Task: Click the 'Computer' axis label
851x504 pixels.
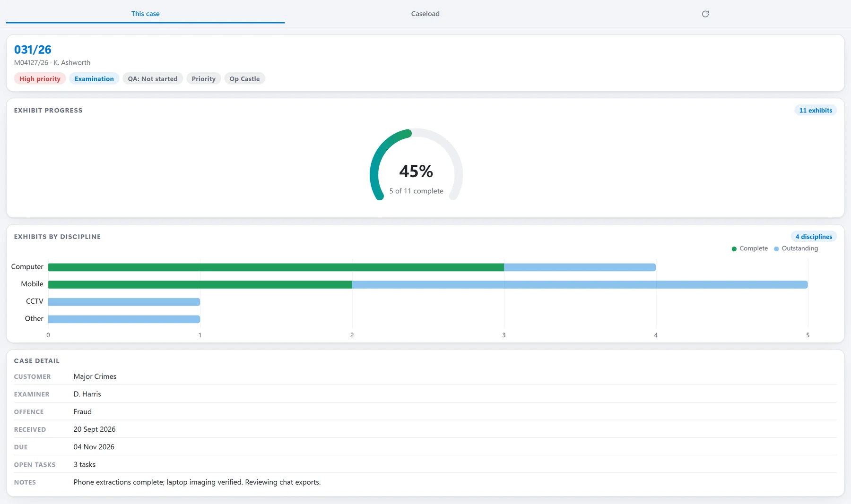Action: point(27,267)
